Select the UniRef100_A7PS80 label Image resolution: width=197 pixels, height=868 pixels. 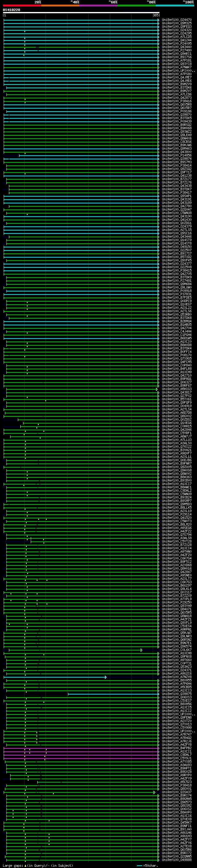[177, 74]
